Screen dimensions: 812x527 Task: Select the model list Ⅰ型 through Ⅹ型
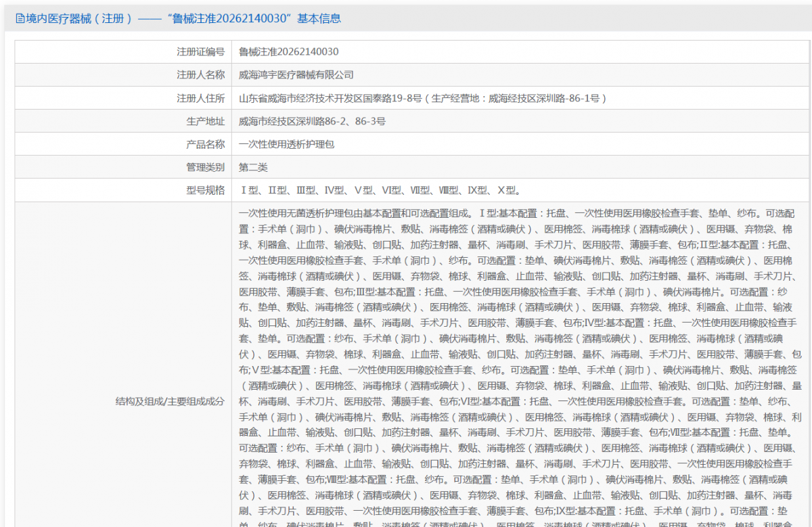[379, 189]
